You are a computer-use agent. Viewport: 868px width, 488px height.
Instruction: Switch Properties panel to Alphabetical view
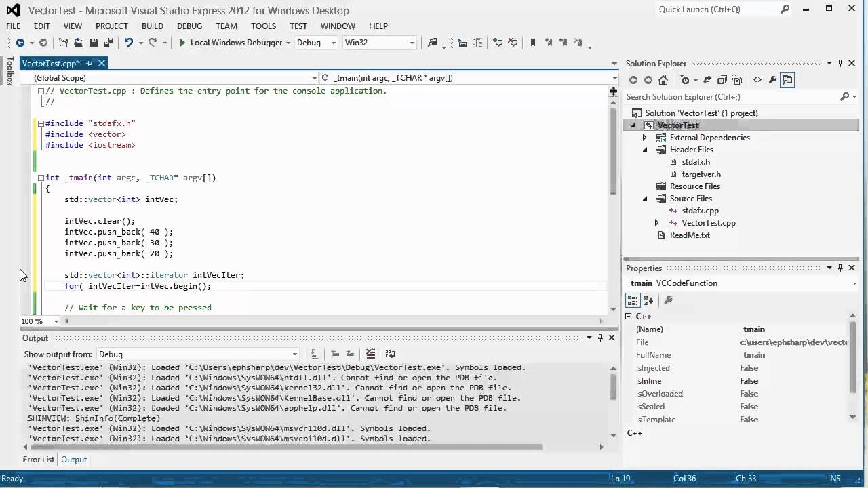[x=648, y=300]
